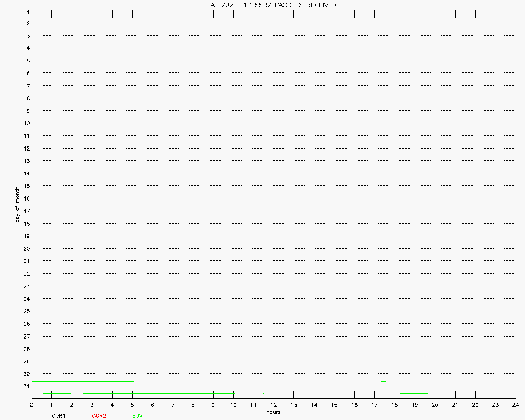Click day 31's green bar ending at hour 2
Screen dimensions: 525x420
(57, 393)
